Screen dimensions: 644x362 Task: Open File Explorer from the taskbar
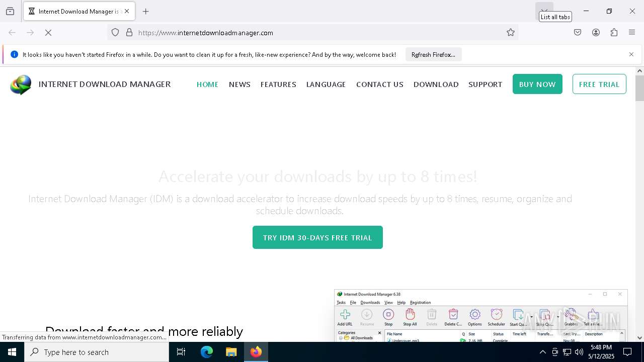pyautogui.click(x=231, y=352)
